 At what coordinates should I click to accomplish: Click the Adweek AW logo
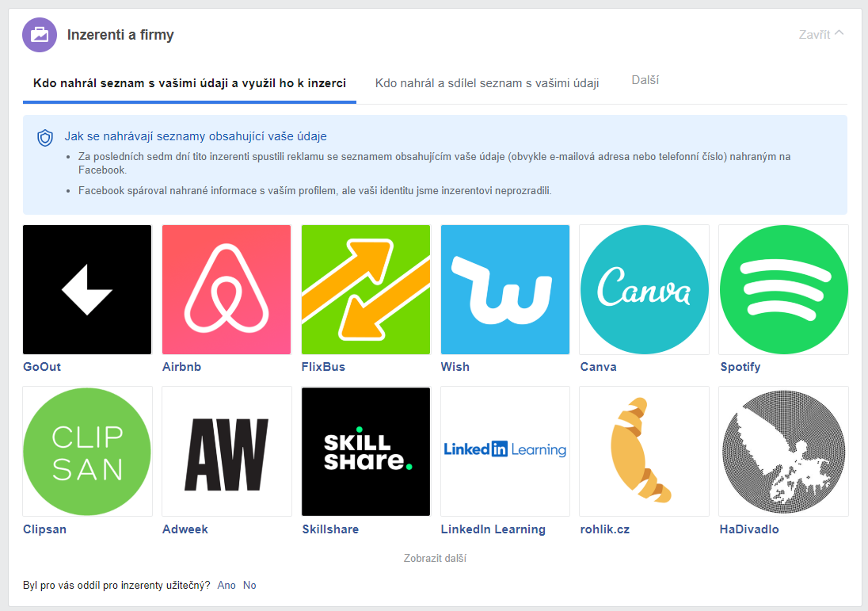click(226, 451)
